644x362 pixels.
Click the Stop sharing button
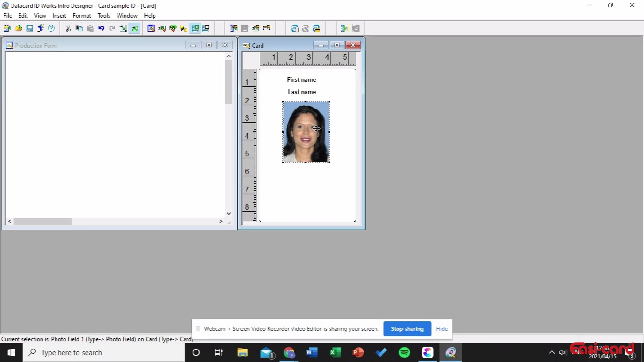click(x=407, y=329)
